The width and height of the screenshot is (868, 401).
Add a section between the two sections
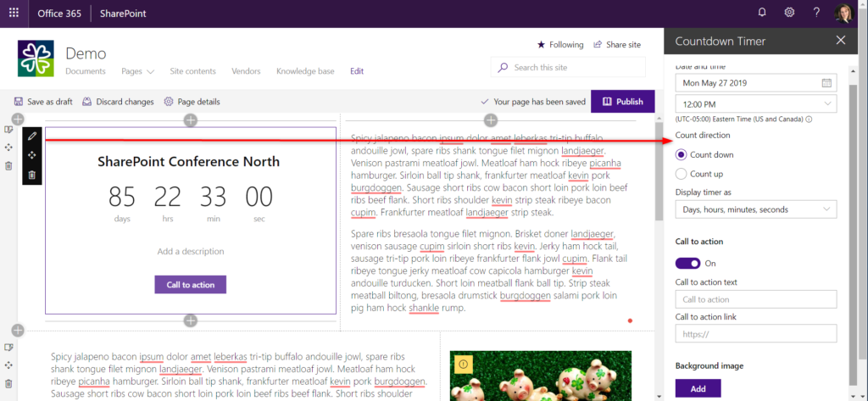coord(18,331)
